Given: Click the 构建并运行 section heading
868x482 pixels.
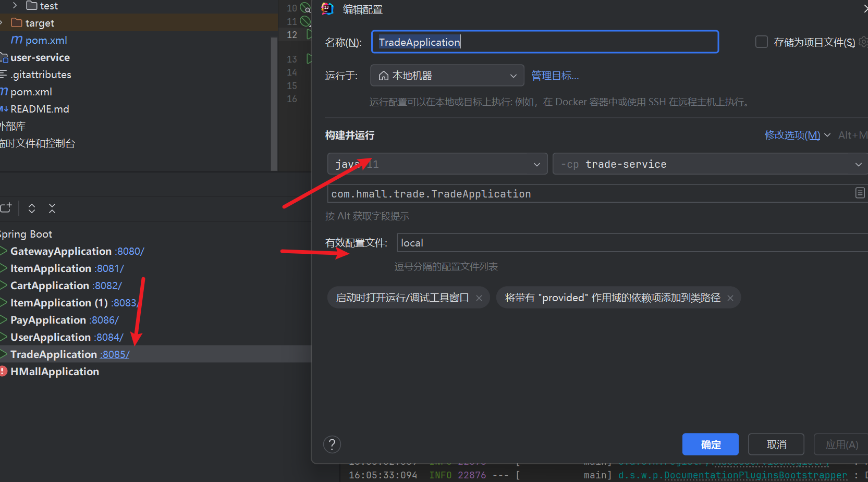Looking at the screenshot, I should coord(350,135).
